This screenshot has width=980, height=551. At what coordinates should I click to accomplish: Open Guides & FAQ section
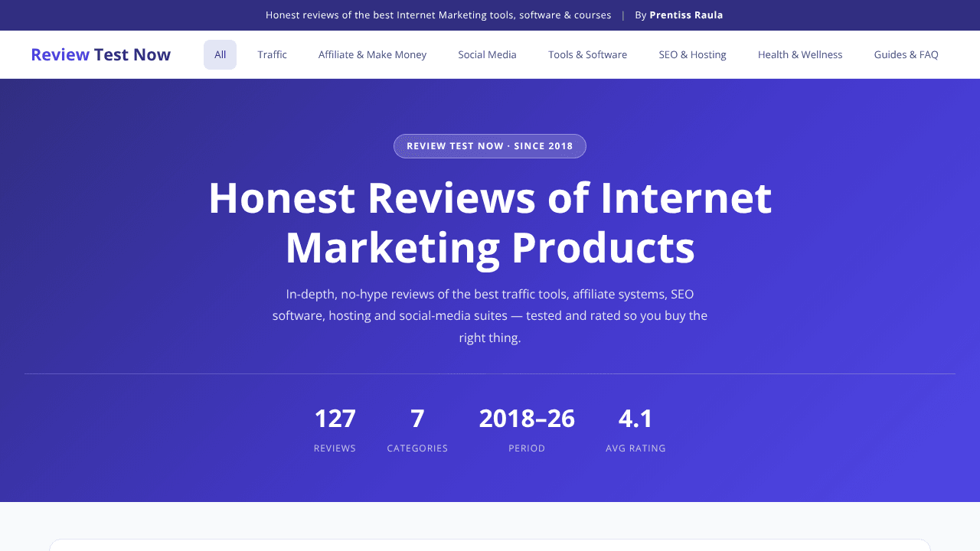point(906,54)
